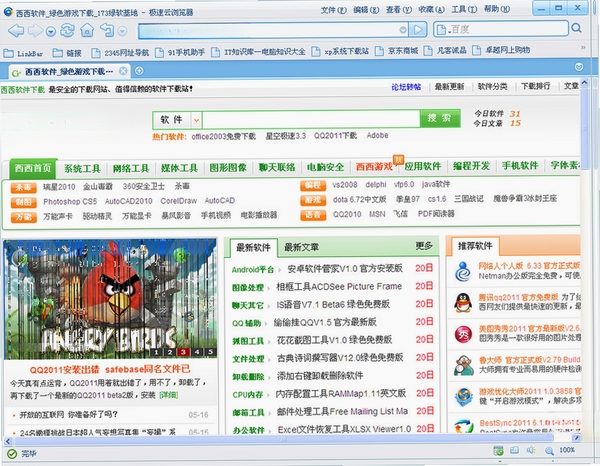Switch banner to slide 5
Viewport: 600px width, 466px height.
[x=210, y=352]
